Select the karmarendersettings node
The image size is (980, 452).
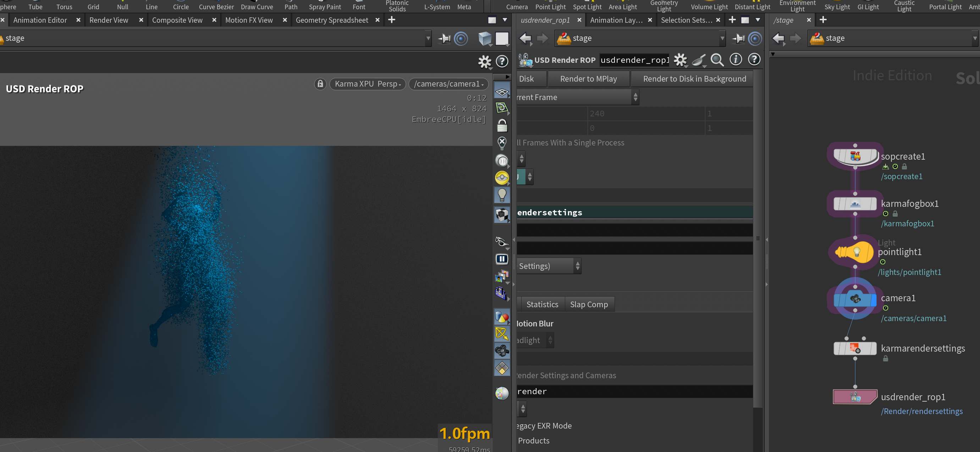click(x=855, y=348)
